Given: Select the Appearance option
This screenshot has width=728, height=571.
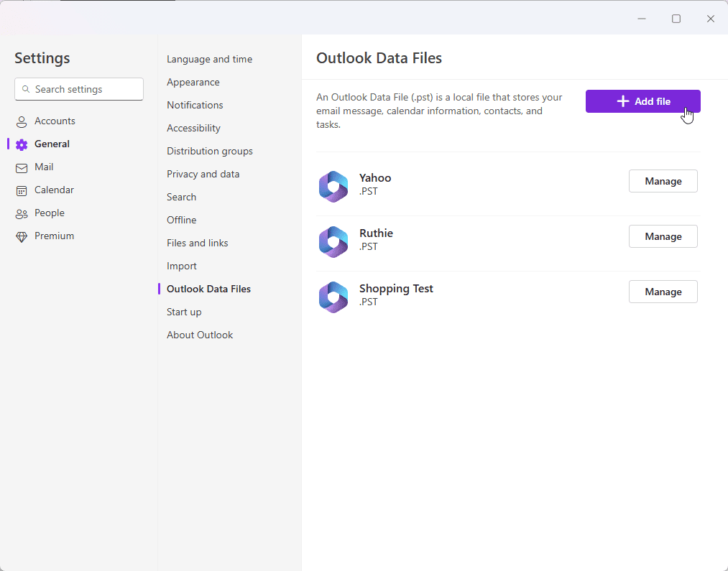Looking at the screenshot, I should [x=193, y=82].
